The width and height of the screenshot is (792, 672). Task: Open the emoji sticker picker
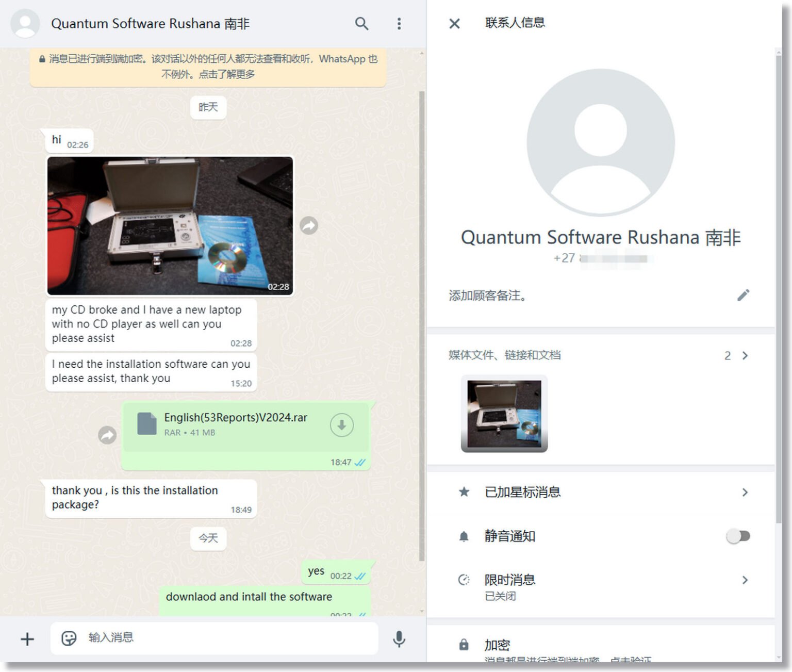(x=69, y=638)
